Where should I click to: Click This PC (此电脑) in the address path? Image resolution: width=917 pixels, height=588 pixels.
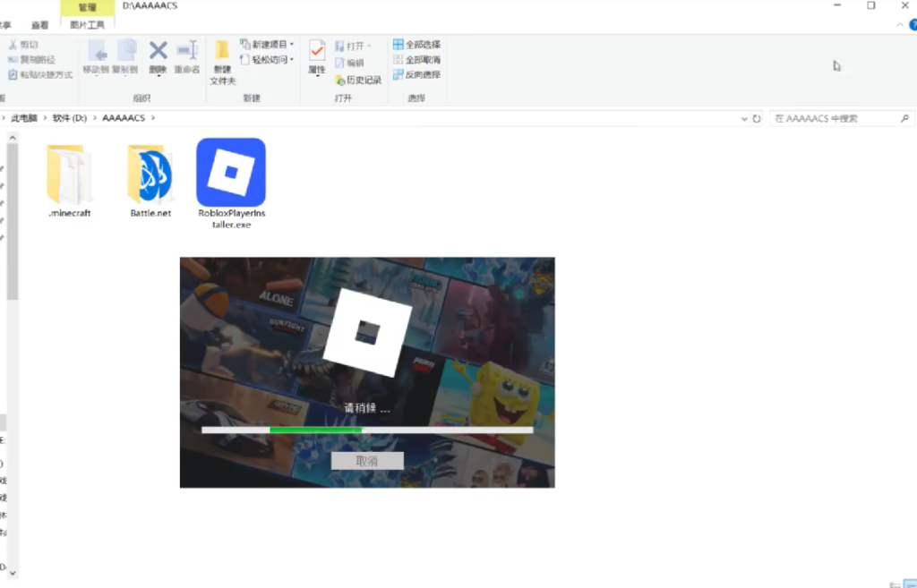(x=24, y=118)
